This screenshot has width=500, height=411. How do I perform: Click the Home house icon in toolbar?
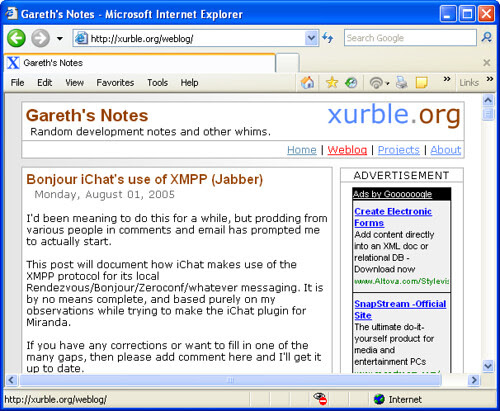[x=307, y=82]
